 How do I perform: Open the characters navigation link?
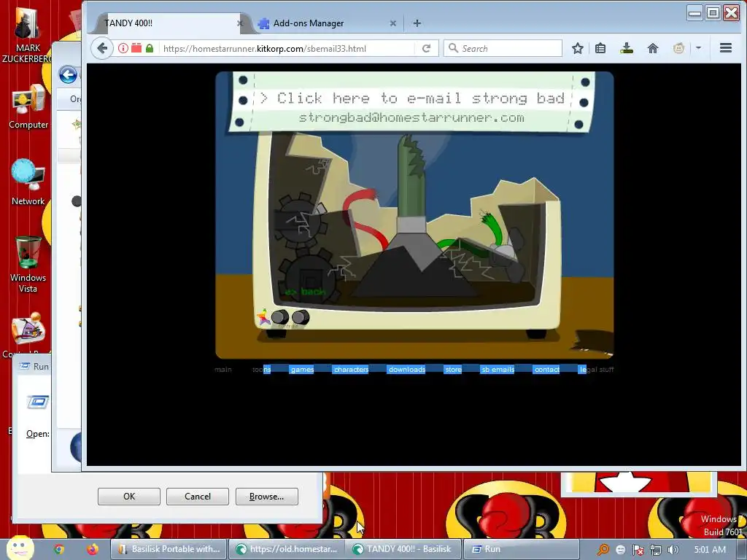351,369
